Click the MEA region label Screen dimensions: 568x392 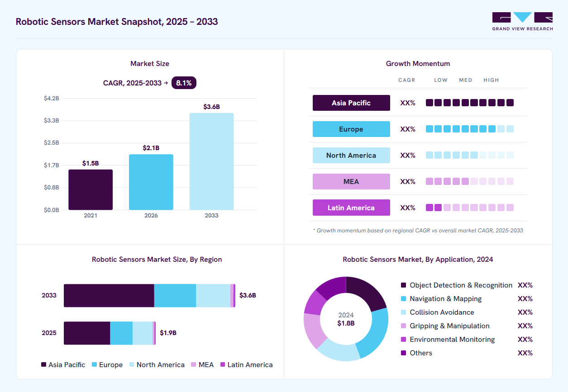[351, 181]
